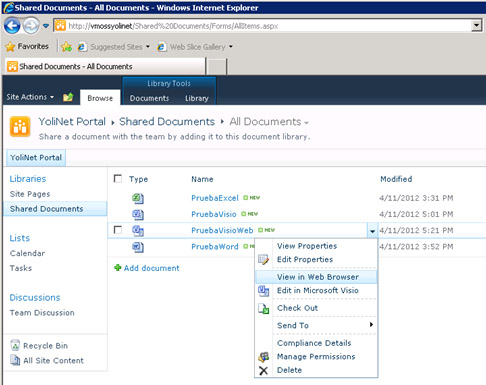Choose Manage Permissions from context menu
486x385 pixels.
(316, 357)
